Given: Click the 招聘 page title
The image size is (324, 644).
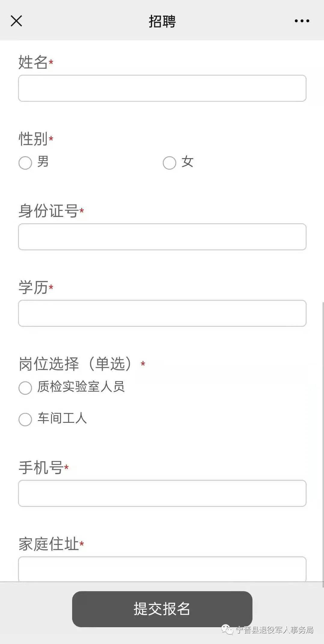Looking at the screenshot, I should pyautogui.click(x=162, y=21).
